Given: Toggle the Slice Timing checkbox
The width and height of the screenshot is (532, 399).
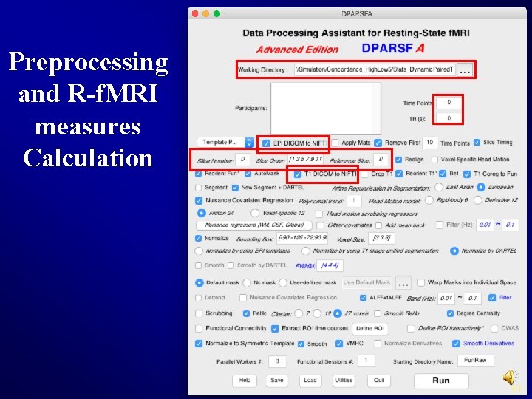Looking at the screenshot, I should [x=477, y=142].
